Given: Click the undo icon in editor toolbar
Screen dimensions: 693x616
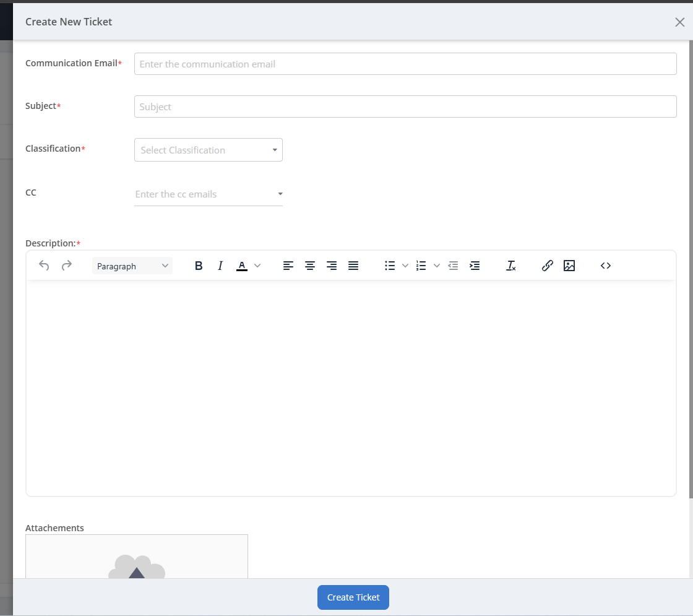Looking at the screenshot, I should (x=44, y=266).
